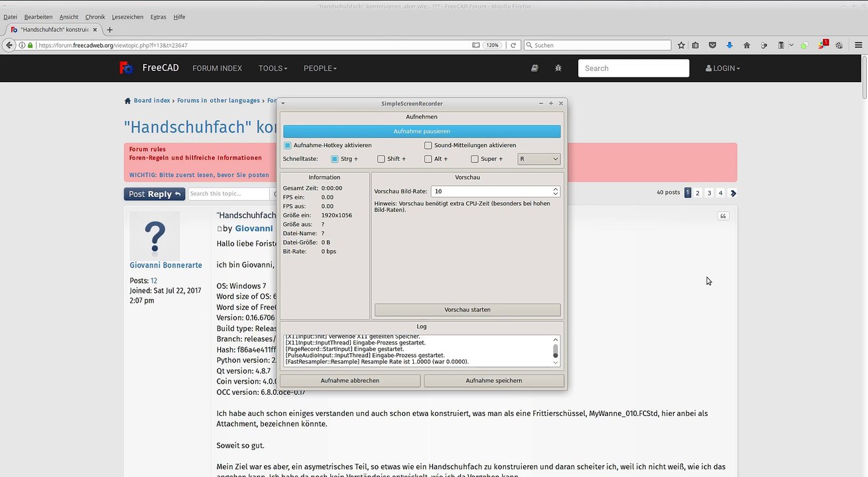Screen dimensions: 868x477
Task: Click Post Reply button
Action: (x=155, y=194)
